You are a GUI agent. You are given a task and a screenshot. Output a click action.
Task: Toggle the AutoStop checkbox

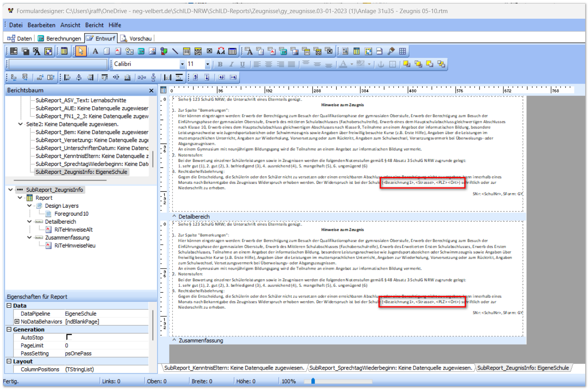[69, 337]
